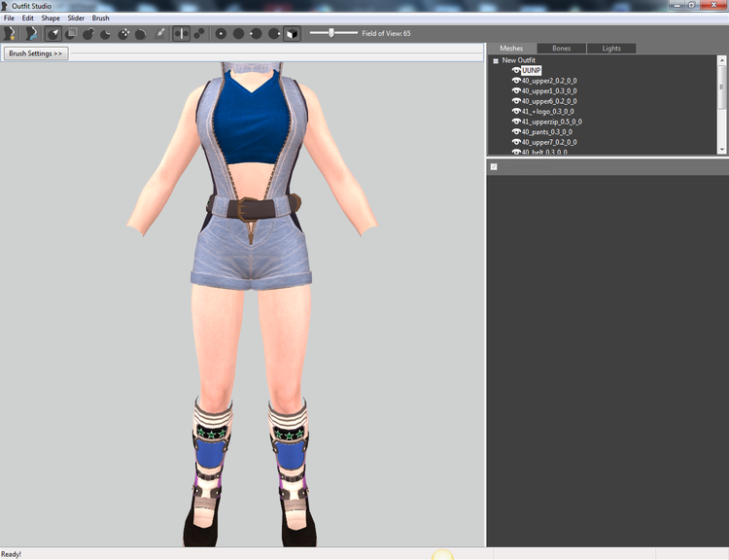Toggle perspective cube view icon
The image size is (729, 560).
[x=292, y=33]
